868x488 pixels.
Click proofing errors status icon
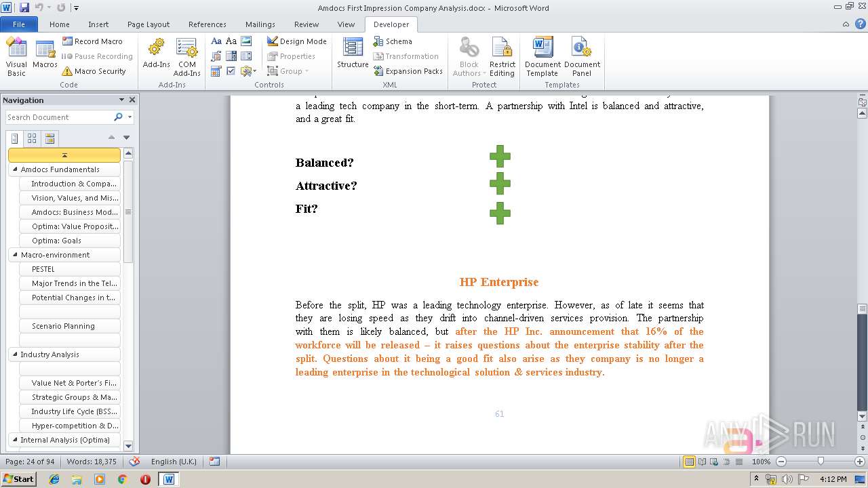coord(134,462)
